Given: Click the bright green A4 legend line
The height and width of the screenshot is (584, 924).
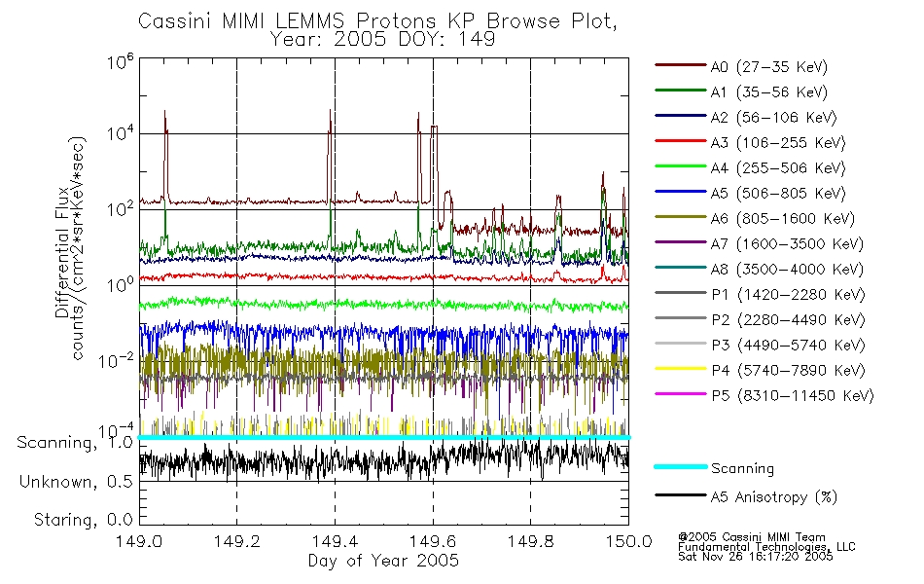Looking at the screenshot, I should [681, 166].
